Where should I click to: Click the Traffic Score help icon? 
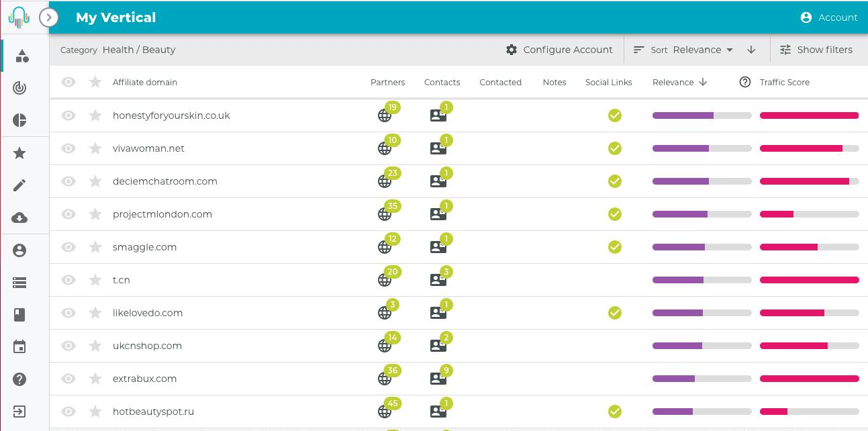745,82
